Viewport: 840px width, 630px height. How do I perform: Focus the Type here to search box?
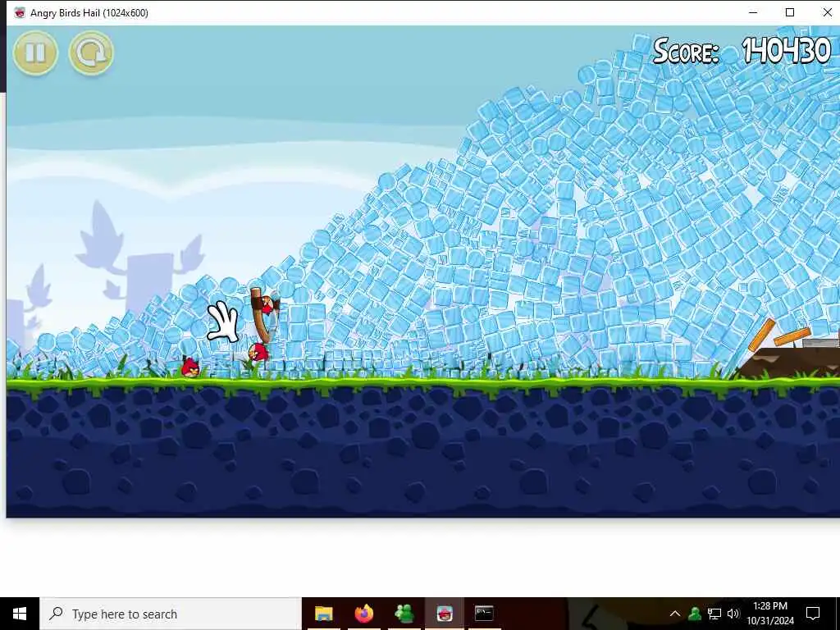coord(171,614)
